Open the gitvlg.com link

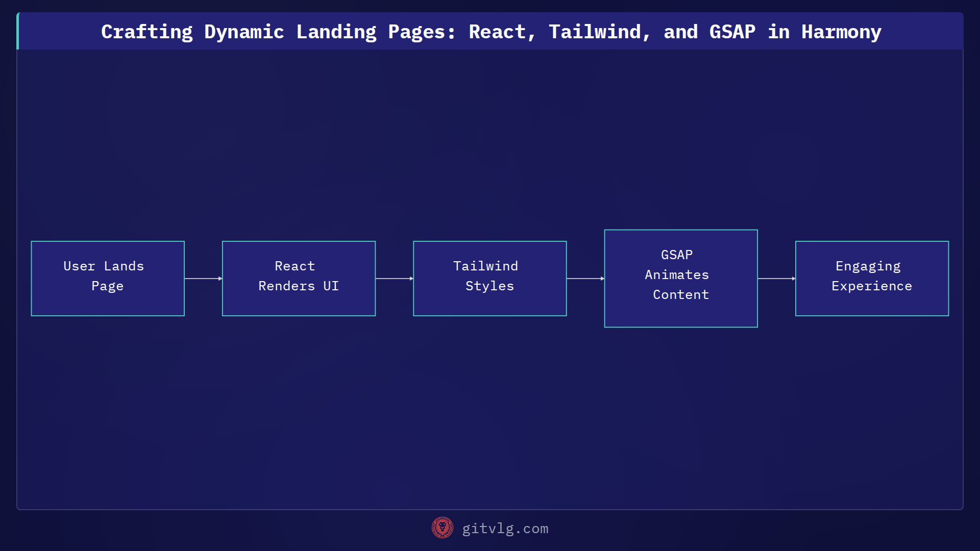click(x=505, y=529)
